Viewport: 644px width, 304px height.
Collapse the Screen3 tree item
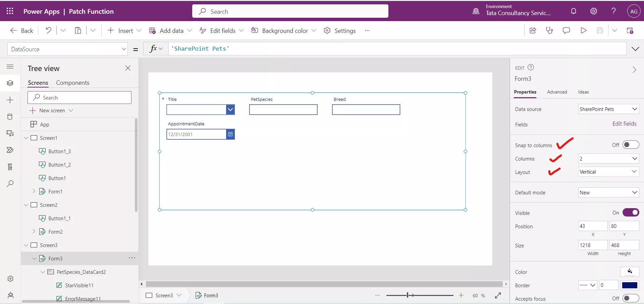point(26,245)
